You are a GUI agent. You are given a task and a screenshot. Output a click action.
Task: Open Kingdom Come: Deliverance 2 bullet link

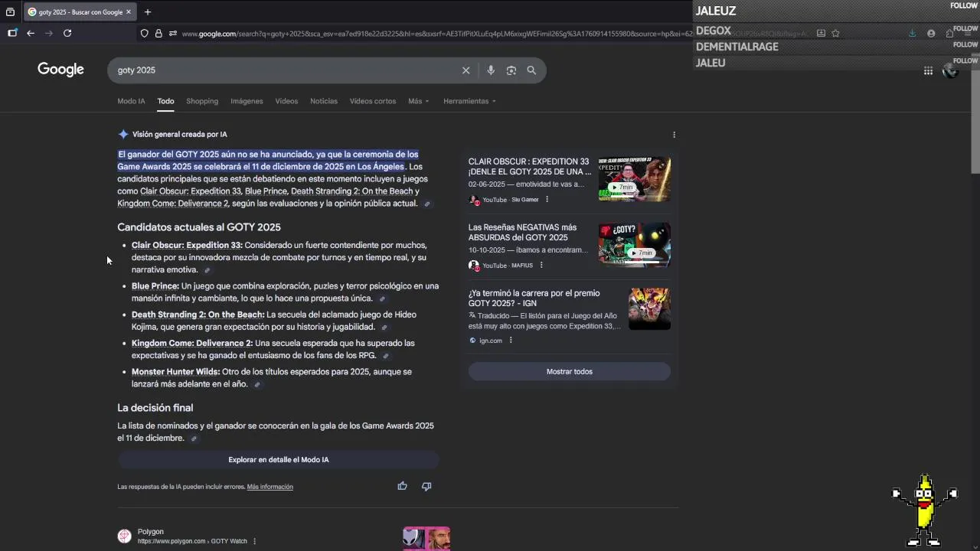click(x=192, y=343)
